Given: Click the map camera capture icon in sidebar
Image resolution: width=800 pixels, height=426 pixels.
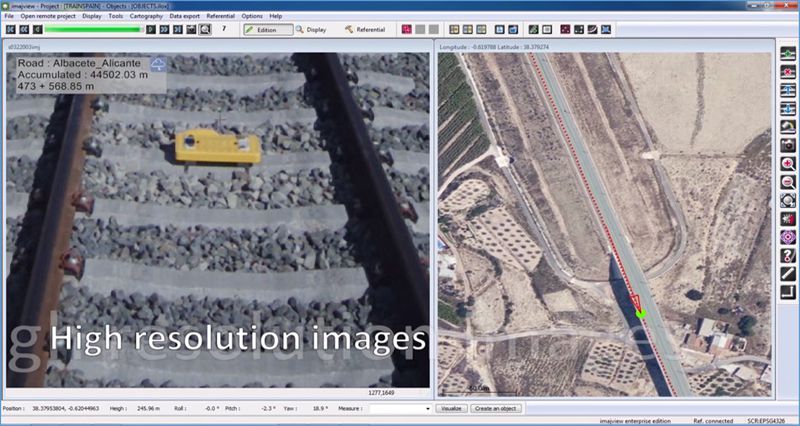Looking at the screenshot, I should 788,145.
